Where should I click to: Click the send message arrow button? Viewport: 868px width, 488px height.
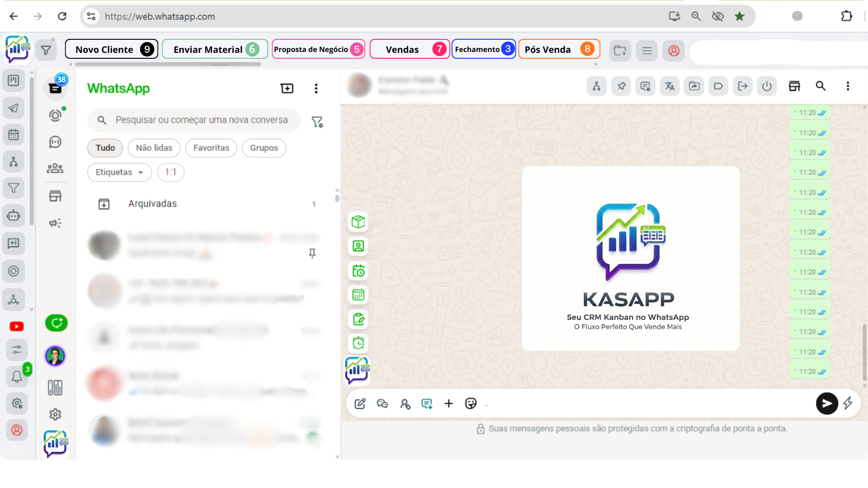point(826,403)
